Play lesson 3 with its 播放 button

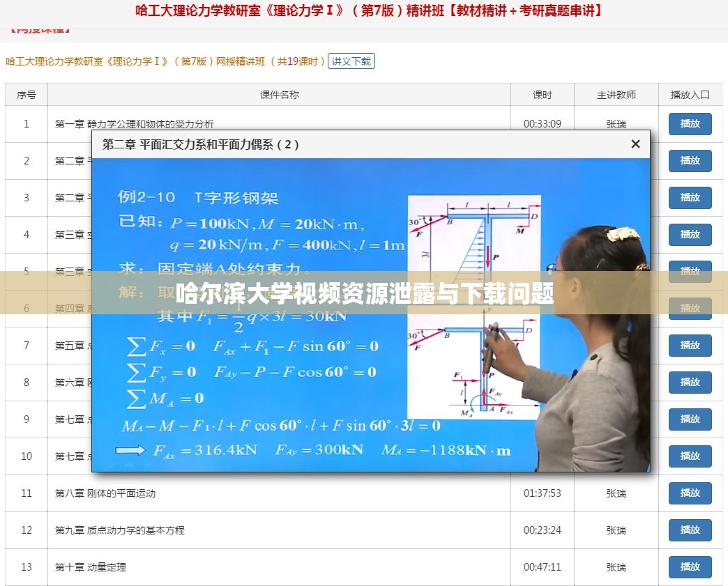[690, 198]
